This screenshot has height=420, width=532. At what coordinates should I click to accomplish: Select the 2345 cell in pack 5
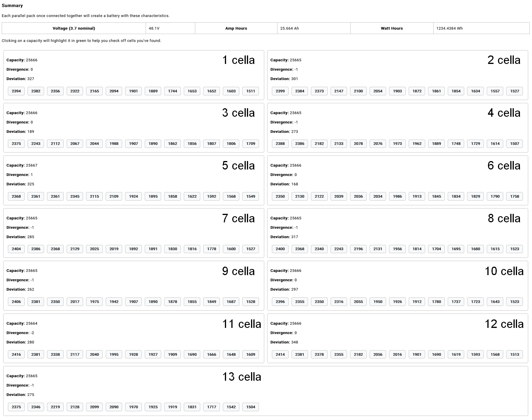click(75, 196)
